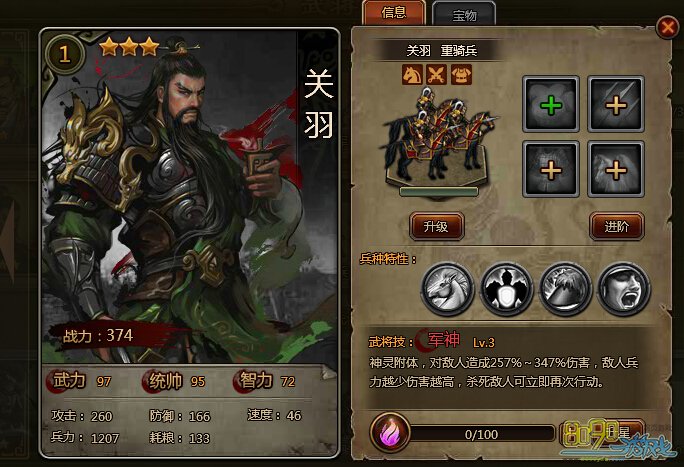Click the crossed swords type icon
Screen dimensions: 684x467
[x=437, y=75]
